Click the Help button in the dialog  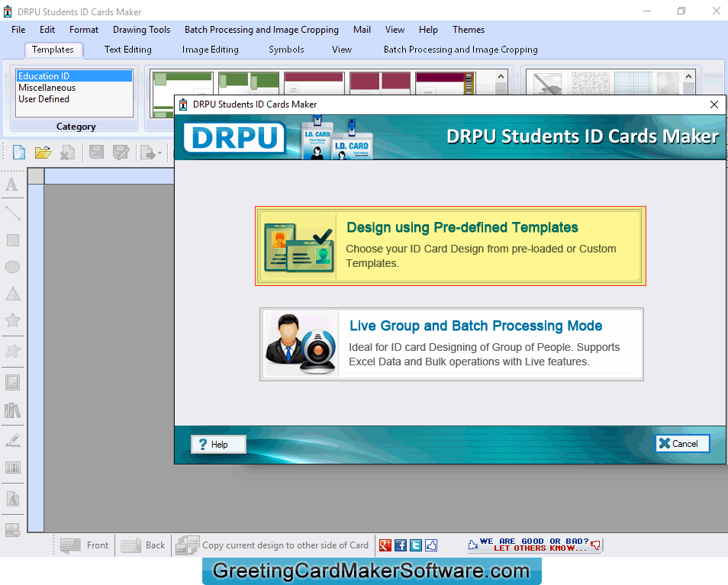[218, 445]
